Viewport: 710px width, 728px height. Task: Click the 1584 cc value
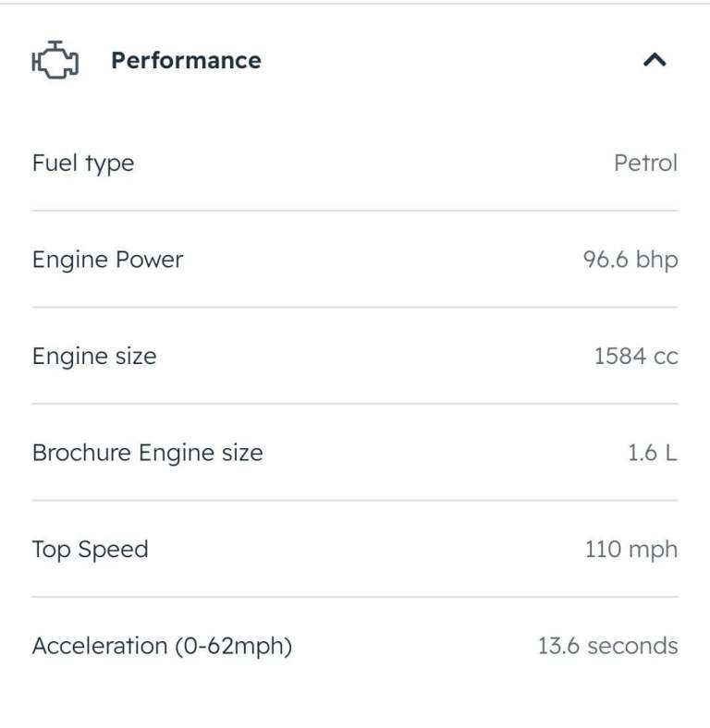[635, 357]
